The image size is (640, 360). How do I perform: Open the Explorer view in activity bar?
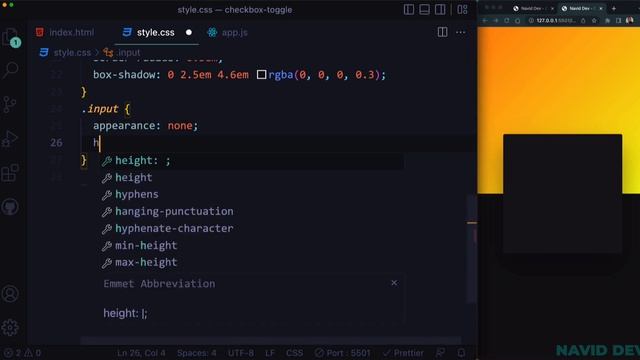(x=10, y=38)
